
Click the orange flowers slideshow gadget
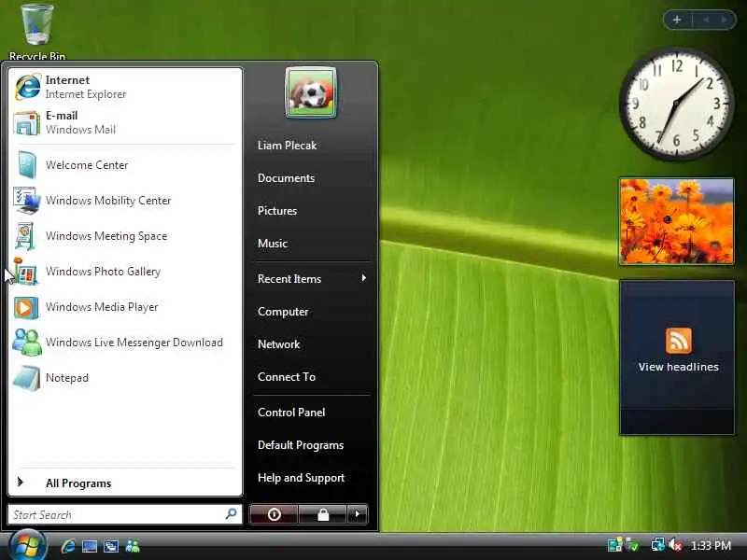[x=676, y=221]
